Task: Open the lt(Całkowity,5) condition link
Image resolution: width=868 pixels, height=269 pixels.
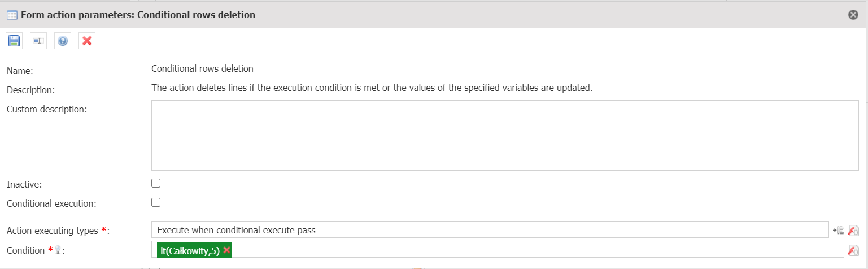Action: [x=190, y=250]
